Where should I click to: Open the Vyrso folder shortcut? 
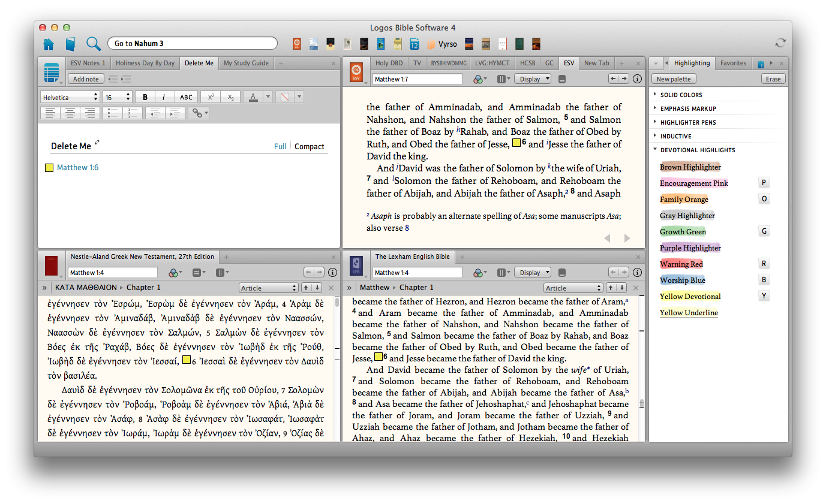pos(443,44)
